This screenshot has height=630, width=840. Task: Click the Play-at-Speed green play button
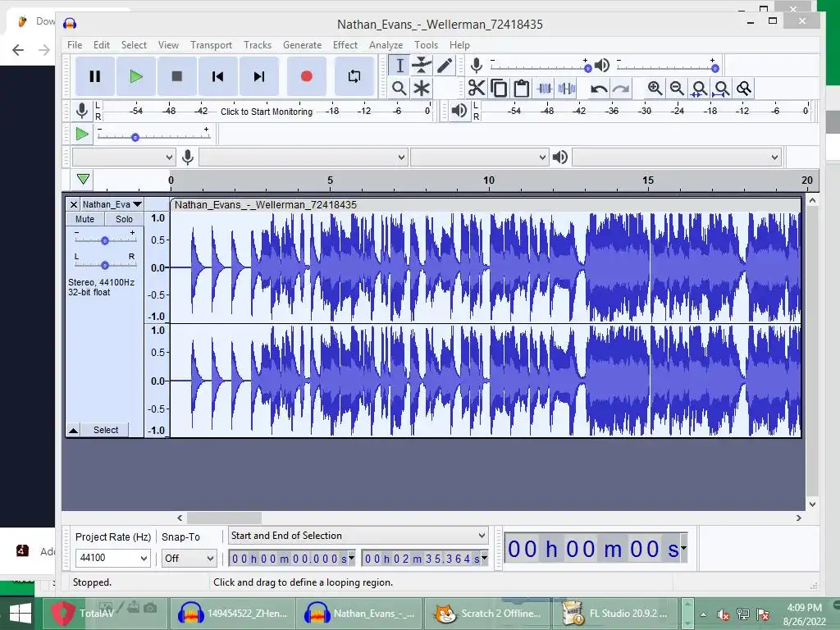click(x=82, y=134)
